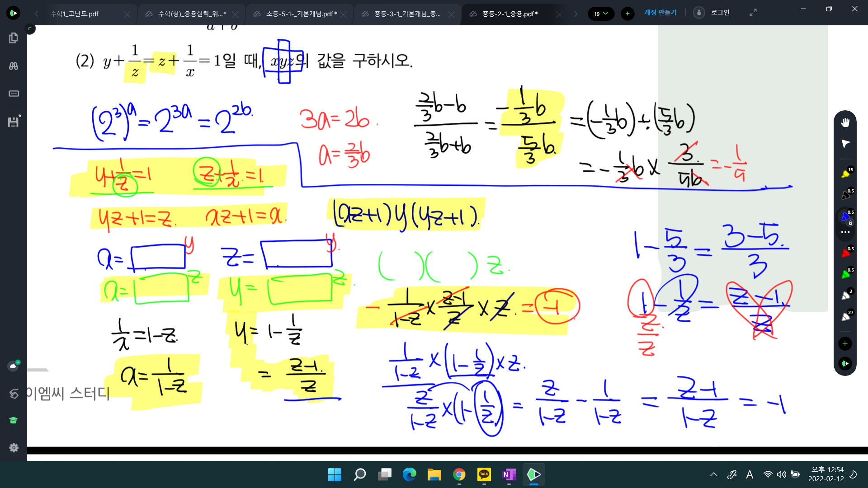Open the search binoculars panel
The height and width of the screenshot is (488, 868).
click(14, 66)
